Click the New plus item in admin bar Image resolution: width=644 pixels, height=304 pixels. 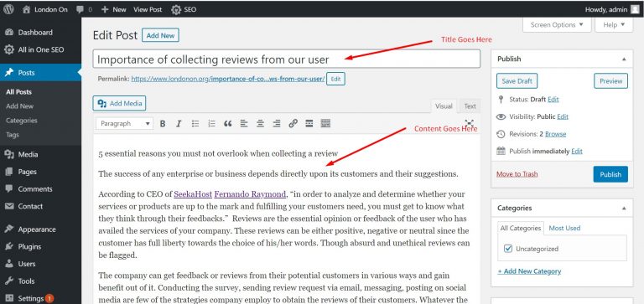click(113, 9)
